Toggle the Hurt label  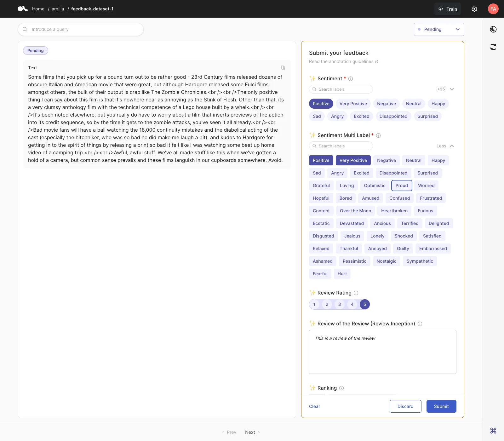click(x=342, y=274)
